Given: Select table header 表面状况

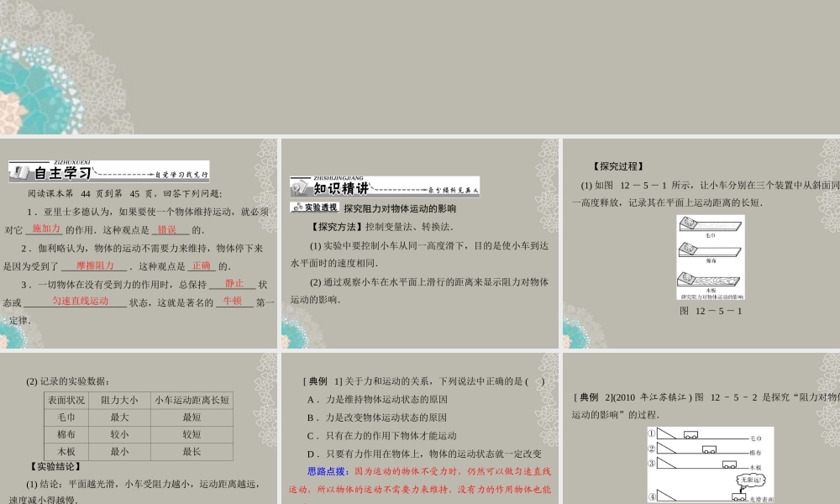Looking at the screenshot, I should tap(66, 400).
